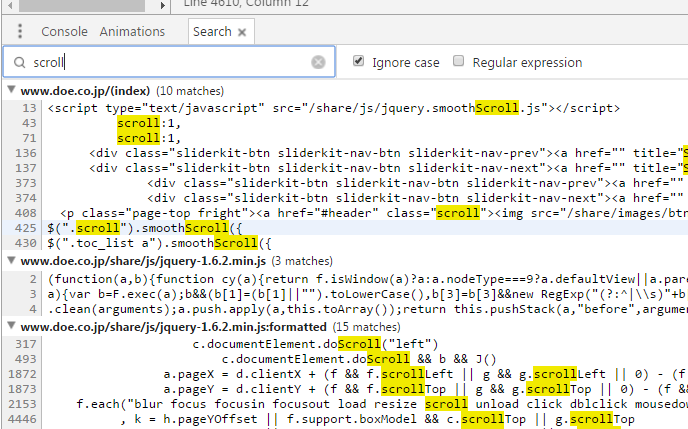Open line 2 function cy(a) result
Image resolution: width=688 pixels, height=429 pixels.
[x=368, y=279]
